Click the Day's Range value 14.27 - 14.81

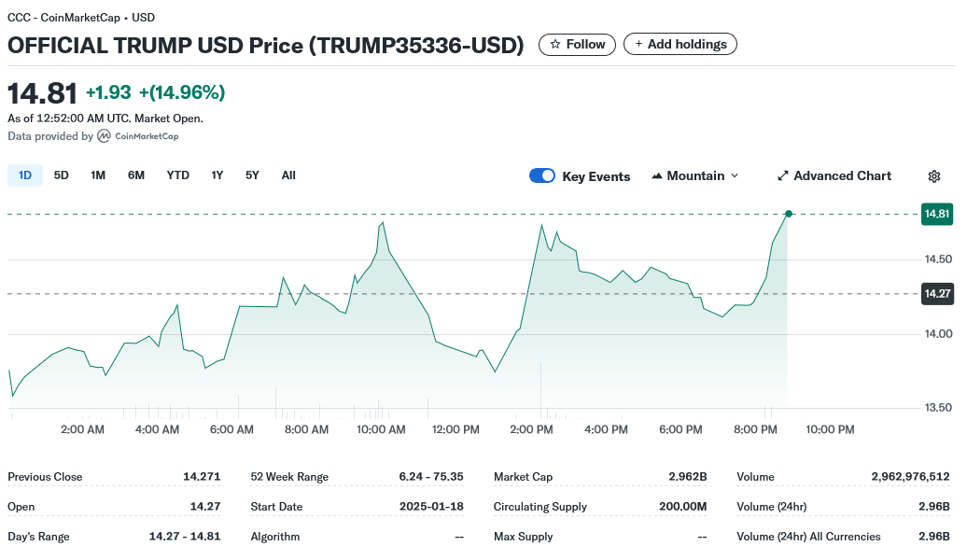coord(185,537)
